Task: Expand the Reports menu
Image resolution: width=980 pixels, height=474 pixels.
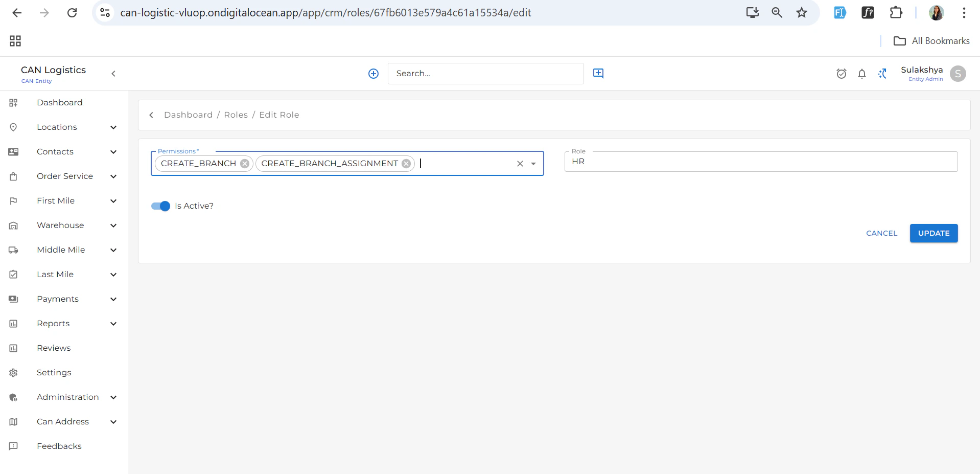Action: tap(64, 324)
